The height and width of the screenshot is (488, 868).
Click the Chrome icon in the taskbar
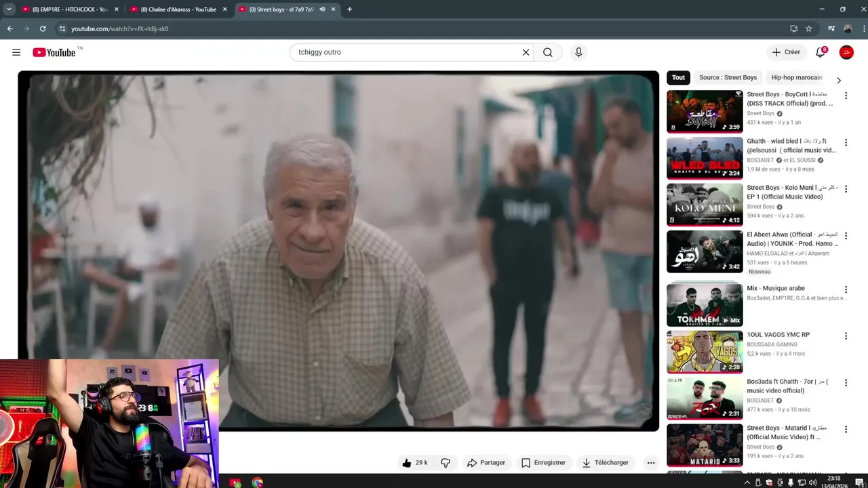point(258,483)
